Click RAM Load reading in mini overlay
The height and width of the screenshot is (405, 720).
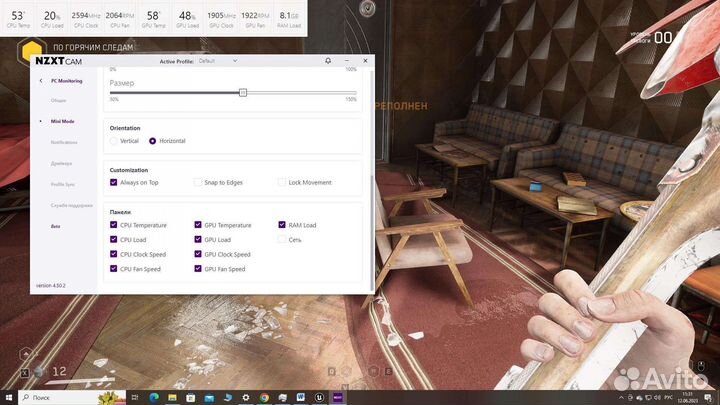click(x=289, y=19)
